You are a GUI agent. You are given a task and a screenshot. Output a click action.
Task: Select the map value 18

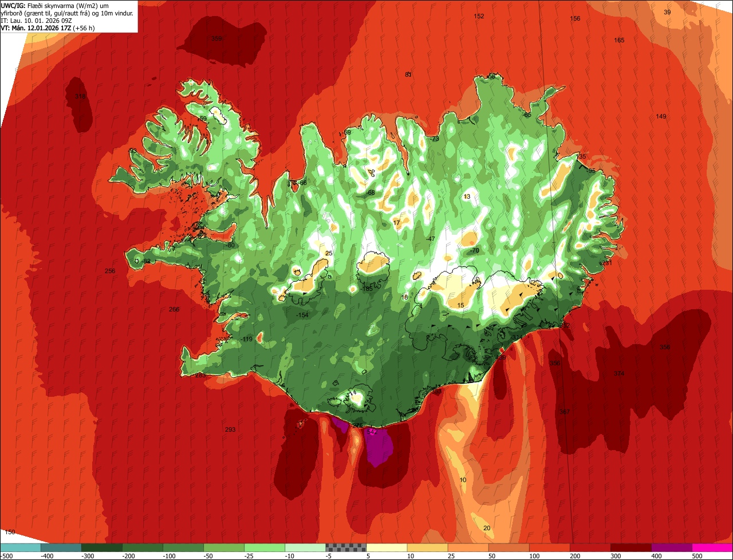point(405,297)
